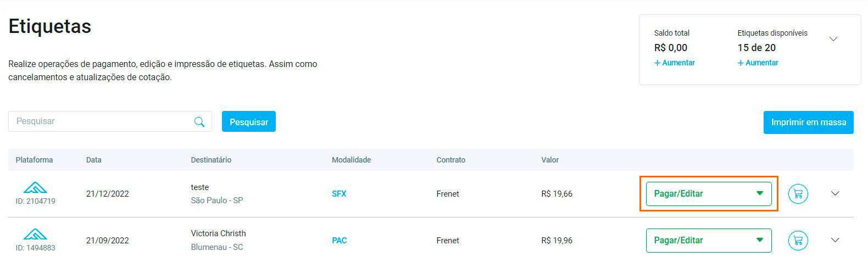Open the PAC modality link
Image resolution: width=868 pixels, height=262 pixels.
(x=339, y=241)
